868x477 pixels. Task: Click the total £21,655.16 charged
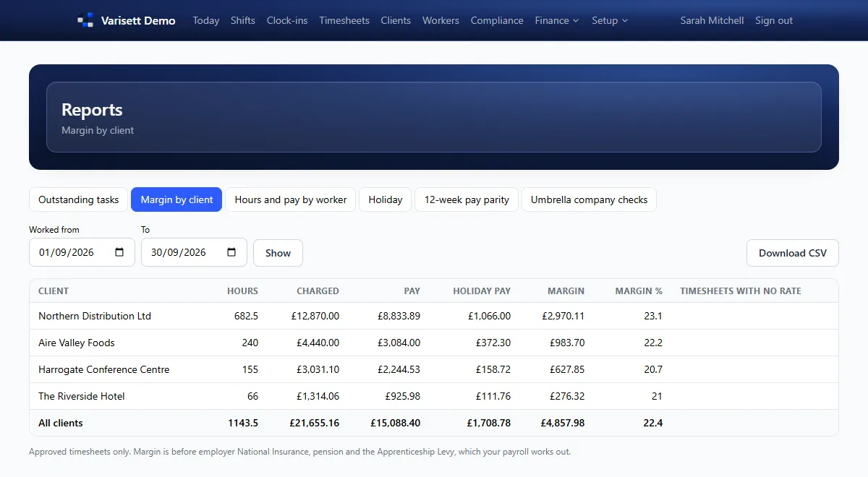click(x=314, y=423)
